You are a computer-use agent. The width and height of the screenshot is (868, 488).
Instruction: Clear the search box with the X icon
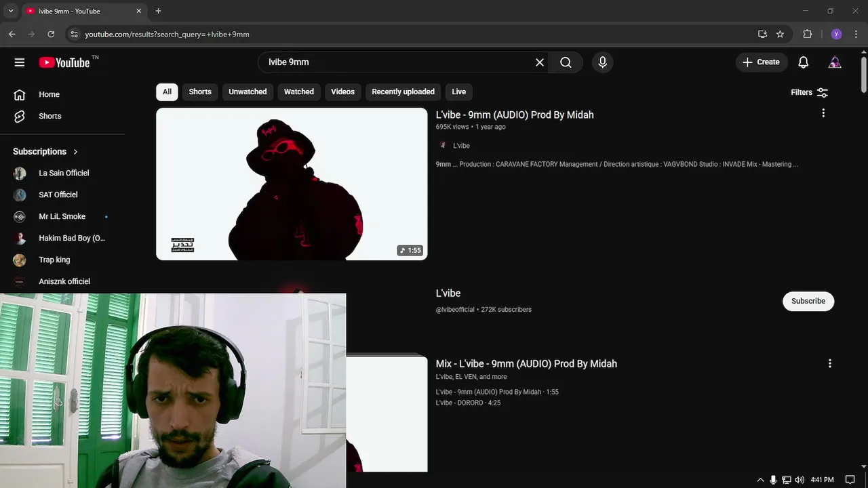pos(540,62)
